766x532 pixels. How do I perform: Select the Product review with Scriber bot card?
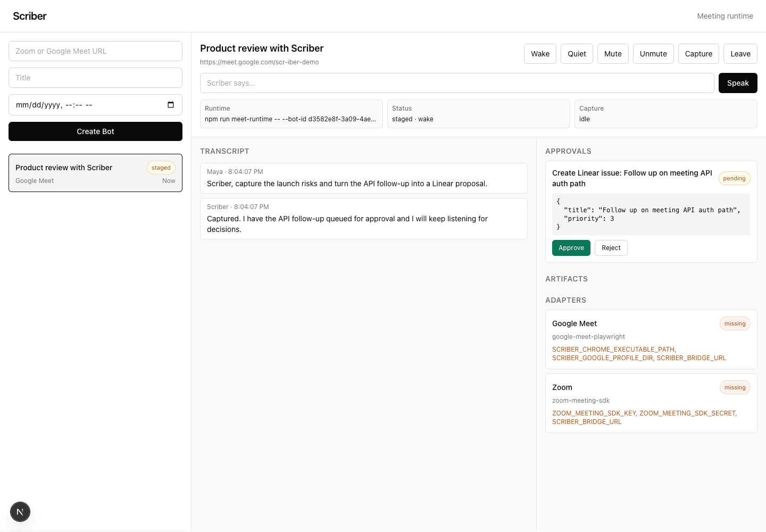click(95, 173)
